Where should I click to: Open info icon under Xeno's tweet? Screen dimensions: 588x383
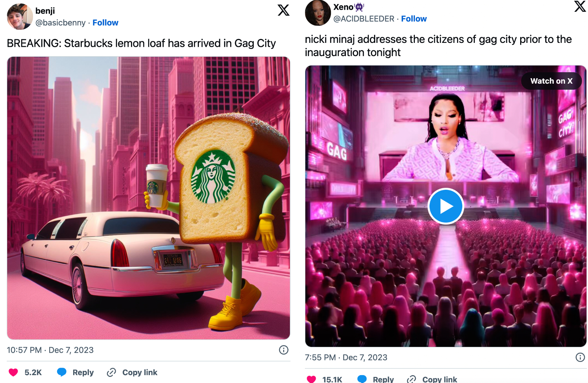580,357
